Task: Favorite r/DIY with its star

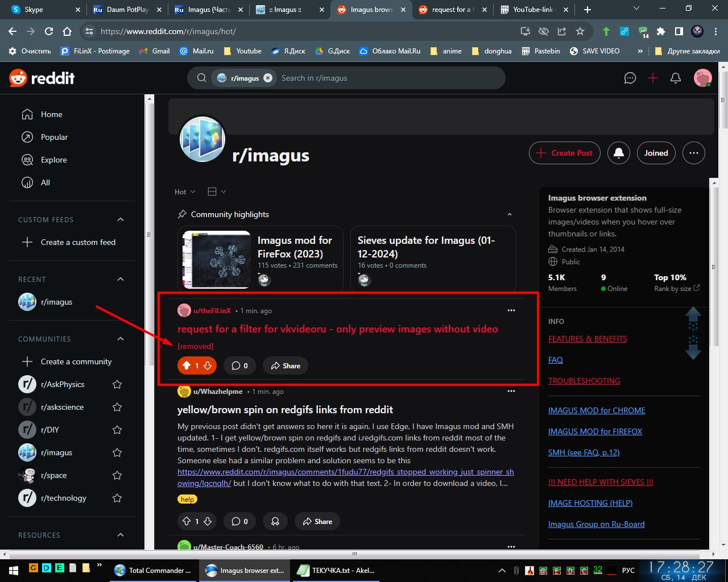Action: pos(117,430)
